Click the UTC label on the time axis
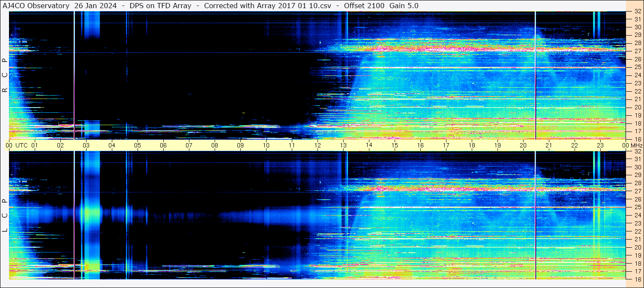This screenshot has height=288, width=644. point(21,145)
